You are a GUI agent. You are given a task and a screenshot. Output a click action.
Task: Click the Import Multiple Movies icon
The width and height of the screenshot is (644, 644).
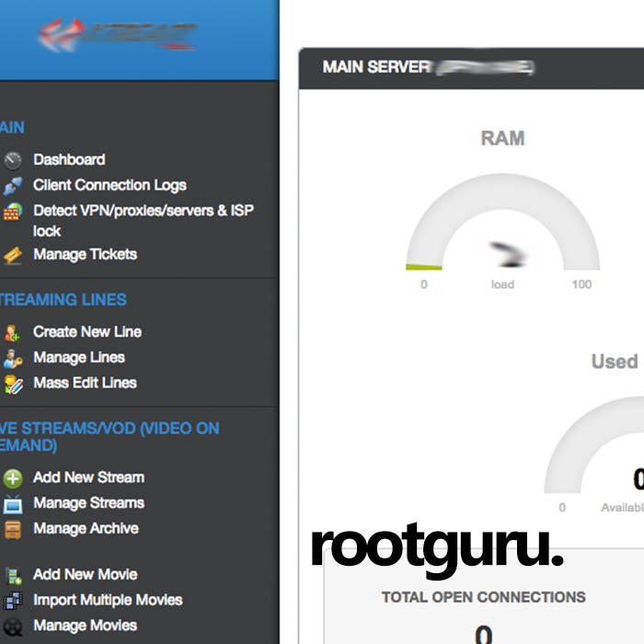[13, 601]
